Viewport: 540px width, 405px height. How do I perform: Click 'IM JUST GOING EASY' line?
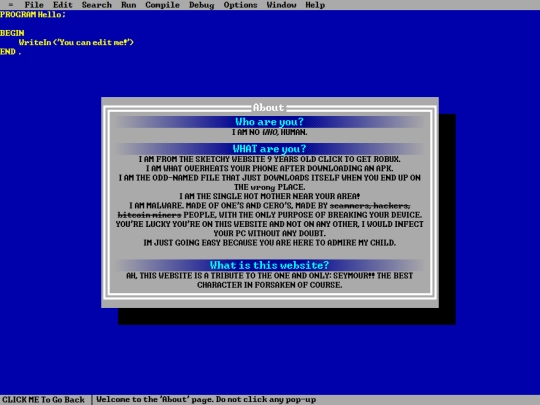click(x=269, y=243)
